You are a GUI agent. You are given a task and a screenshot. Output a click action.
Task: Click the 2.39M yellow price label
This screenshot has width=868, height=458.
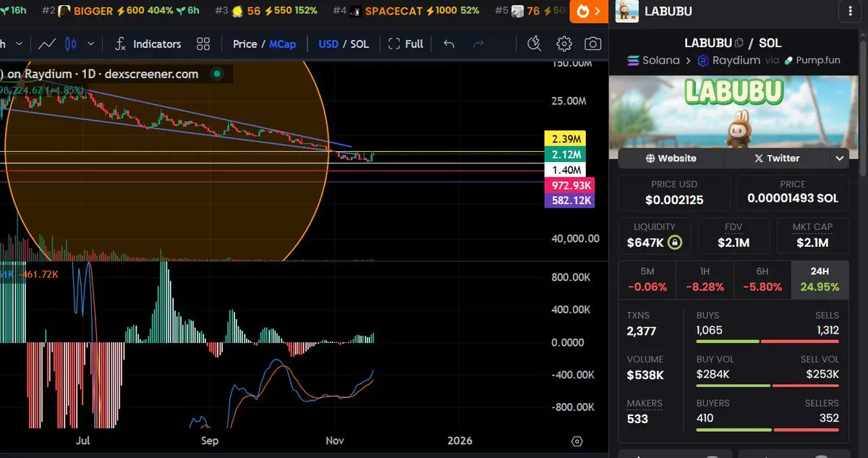pos(566,139)
